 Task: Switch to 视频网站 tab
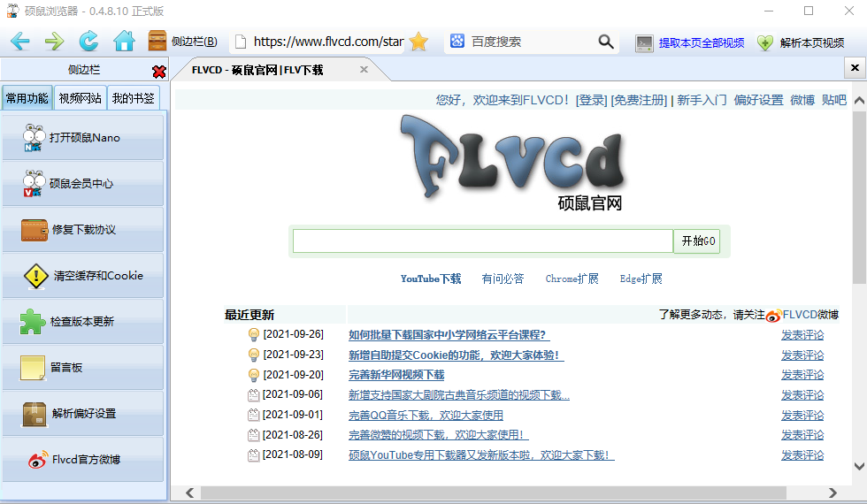(80, 98)
